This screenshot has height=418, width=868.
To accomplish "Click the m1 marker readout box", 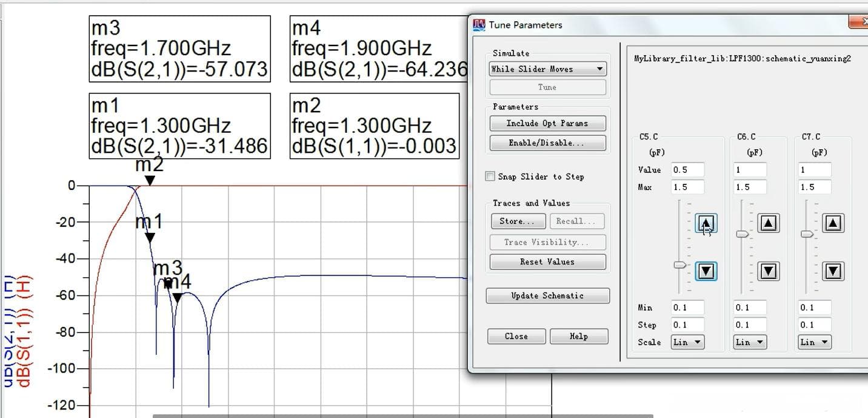I will [179, 126].
